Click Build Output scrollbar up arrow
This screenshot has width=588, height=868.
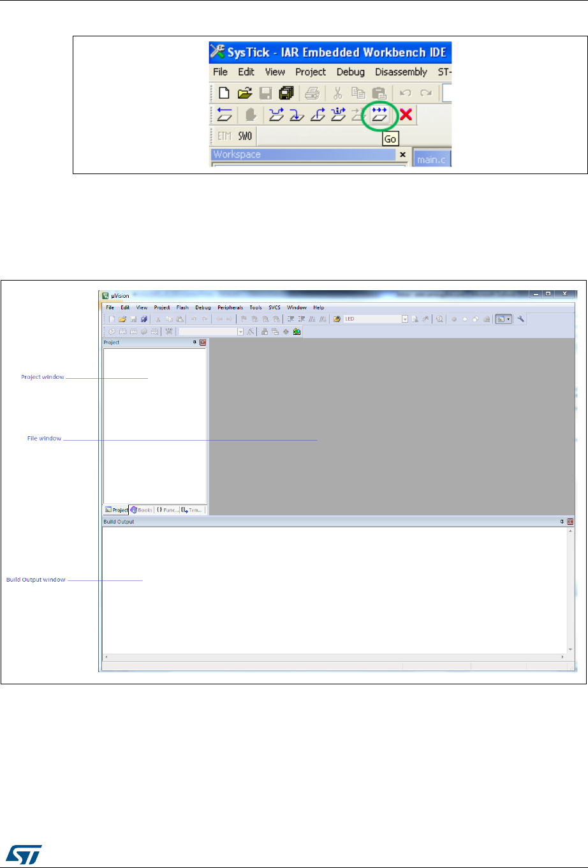[570, 531]
